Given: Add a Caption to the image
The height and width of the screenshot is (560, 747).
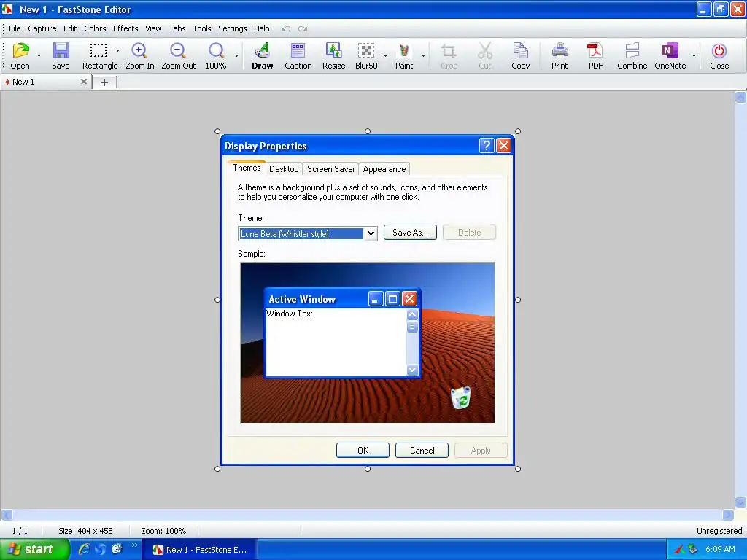Looking at the screenshot, I should point(298,55).
